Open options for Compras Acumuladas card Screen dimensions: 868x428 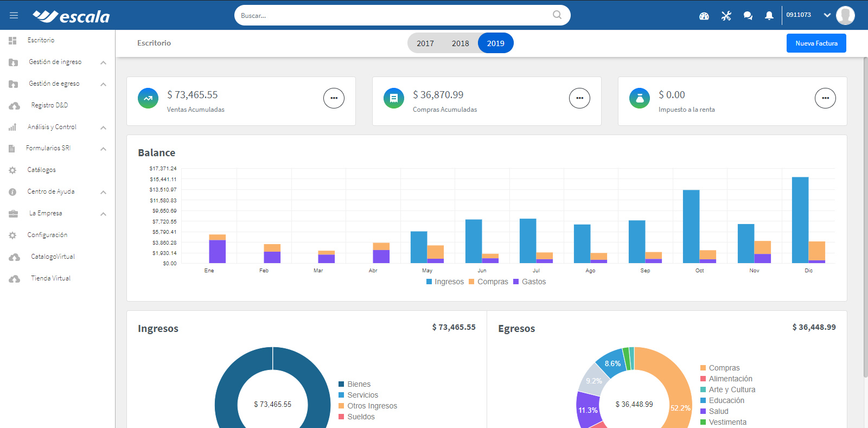click(x=580, y=98)
